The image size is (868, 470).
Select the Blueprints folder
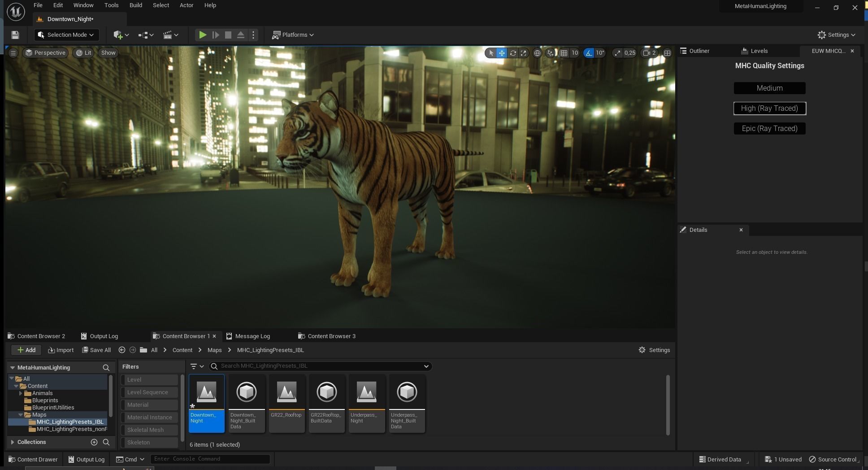[45, 400]
